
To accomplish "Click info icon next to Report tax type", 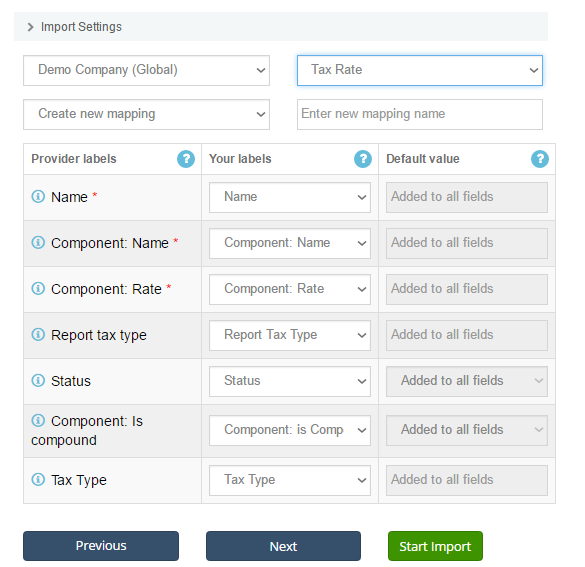I will click(x=38, y=335).
